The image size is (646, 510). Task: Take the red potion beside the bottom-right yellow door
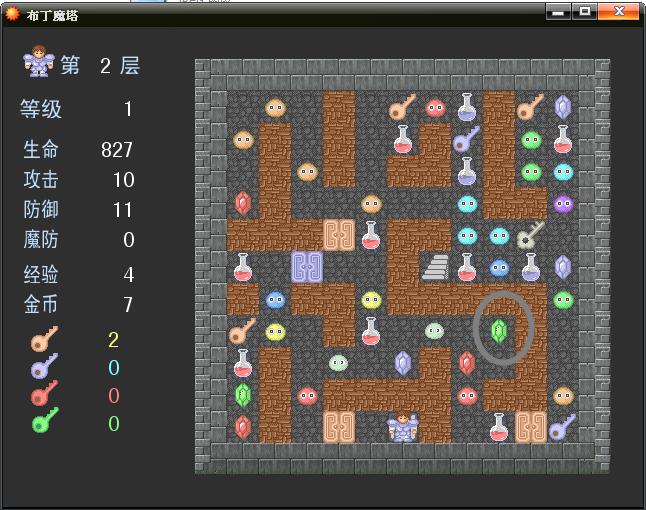click(499, 428)
